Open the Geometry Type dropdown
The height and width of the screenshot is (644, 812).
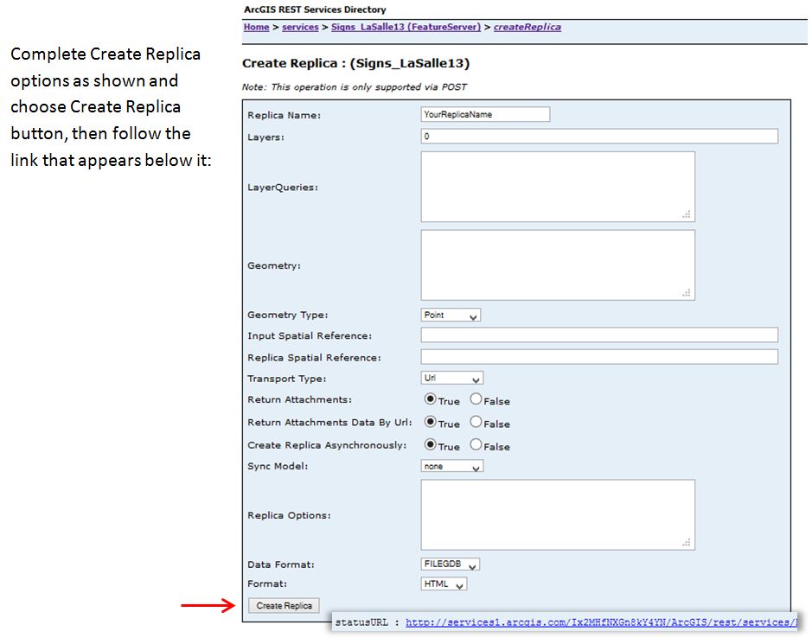[x=449, y=315]
